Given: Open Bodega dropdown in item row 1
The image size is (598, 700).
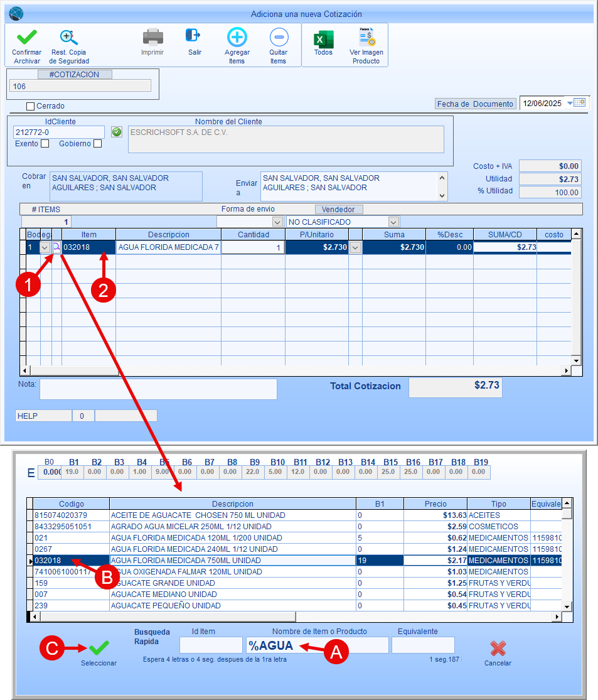Looking at the screenshot, I should click(x=45, y=247).
